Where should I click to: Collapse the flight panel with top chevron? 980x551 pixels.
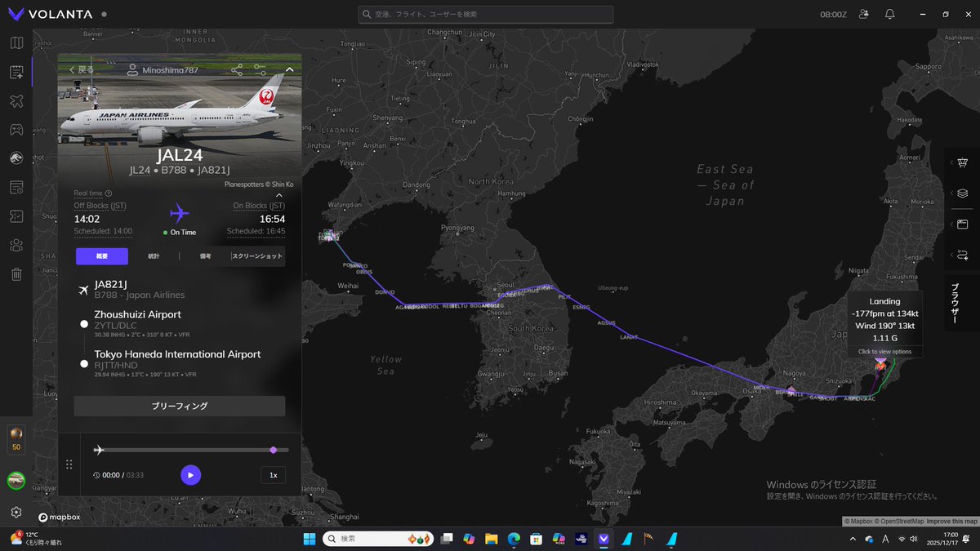pyautogui.click(x=289, y=70)
